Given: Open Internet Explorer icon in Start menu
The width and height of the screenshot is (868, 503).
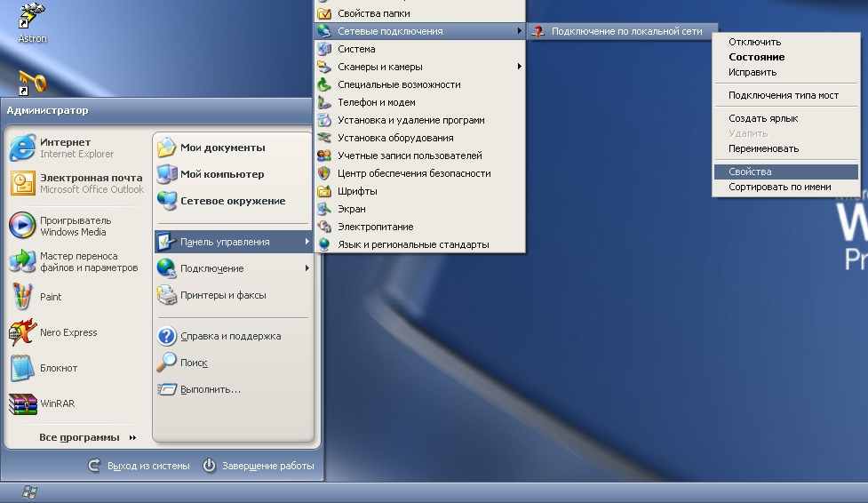Looking at the screenshot, I should point(23,148).
